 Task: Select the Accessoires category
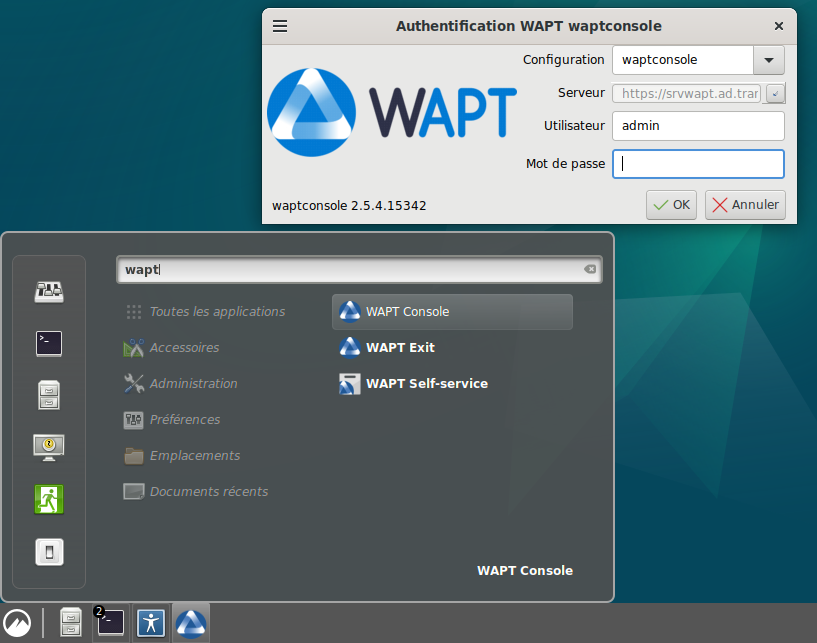(171, 348)
